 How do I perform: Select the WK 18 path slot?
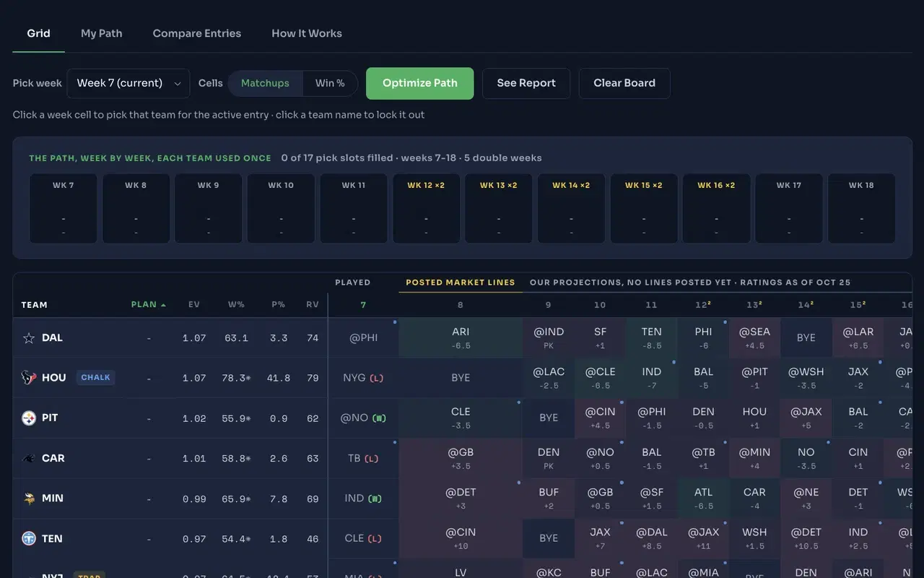pyautogui.click(x=861, y=208)
